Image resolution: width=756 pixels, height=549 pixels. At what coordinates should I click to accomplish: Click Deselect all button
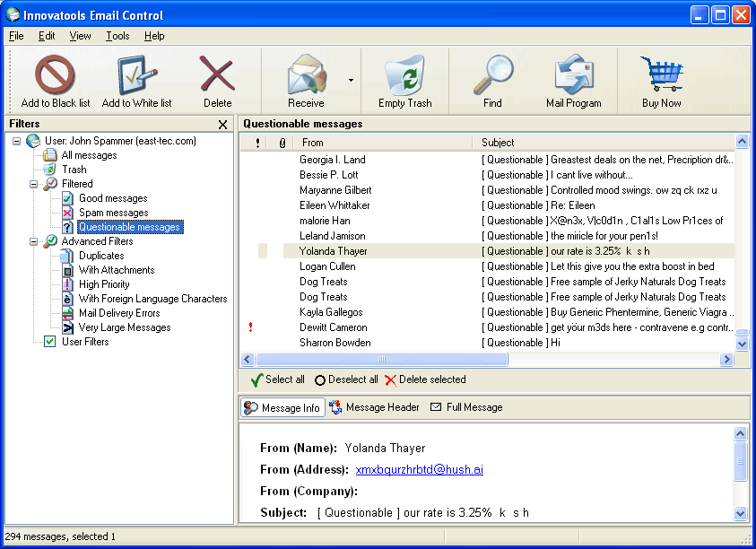[x=346, y=379]
